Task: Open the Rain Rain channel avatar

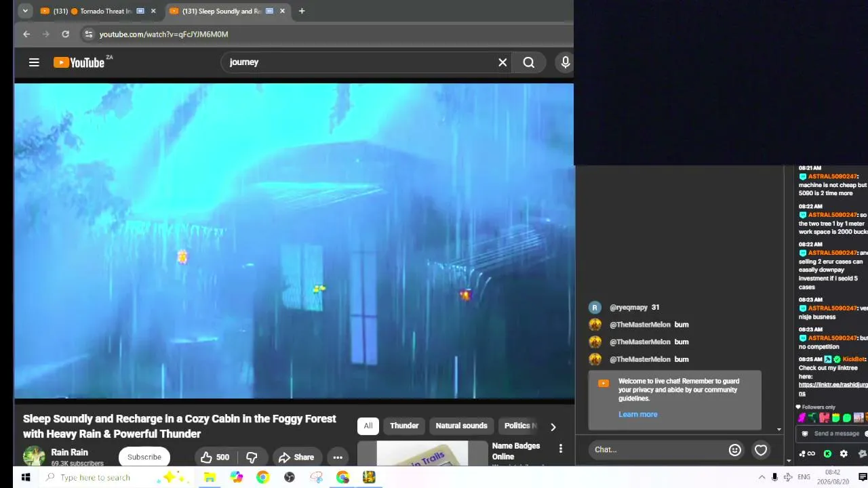Action: (x=34, y=456)
